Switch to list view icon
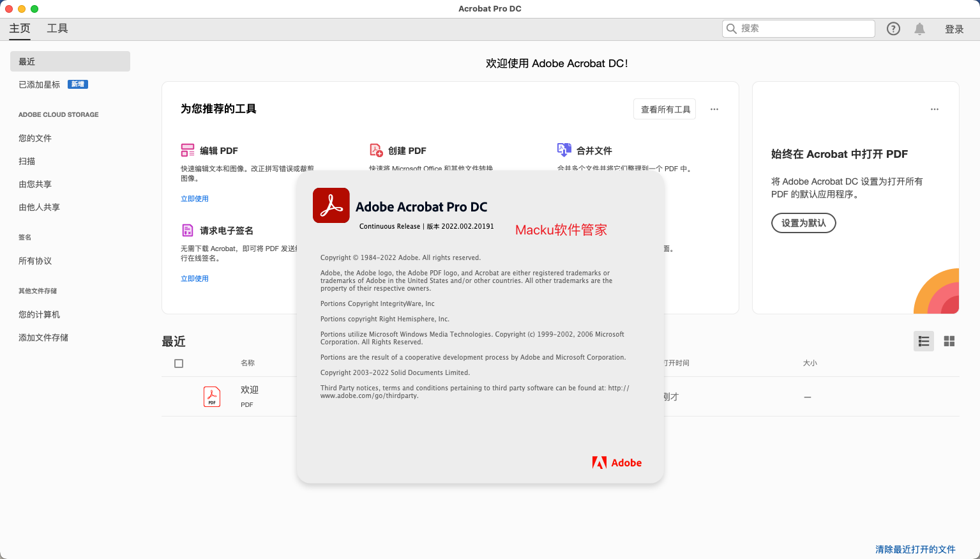 pos(924,341)
